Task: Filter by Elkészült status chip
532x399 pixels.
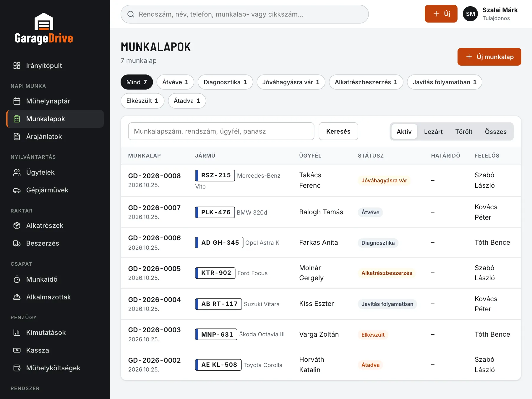Action: (x=142, y=101)
